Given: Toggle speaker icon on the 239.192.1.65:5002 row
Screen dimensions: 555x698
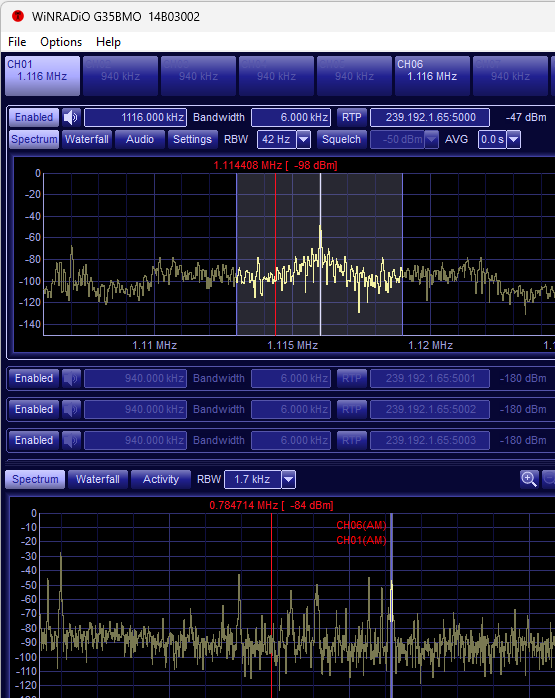Looking at the screenshot, I should pos(71,409).
